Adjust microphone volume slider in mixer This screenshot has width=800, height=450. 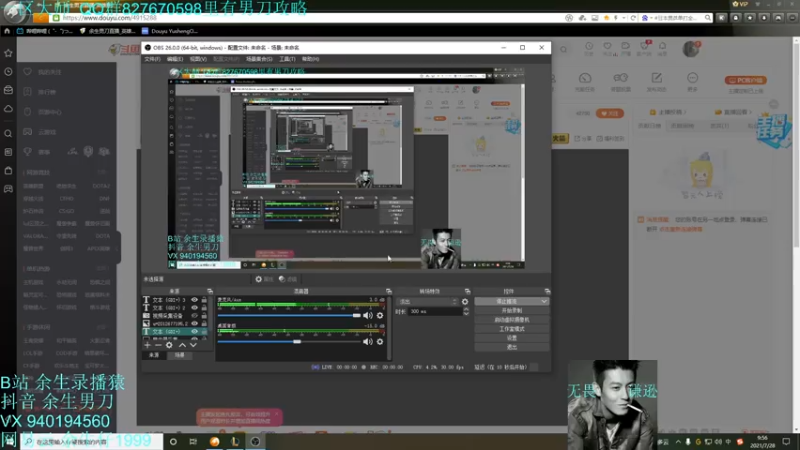click(x=289, y=315)
